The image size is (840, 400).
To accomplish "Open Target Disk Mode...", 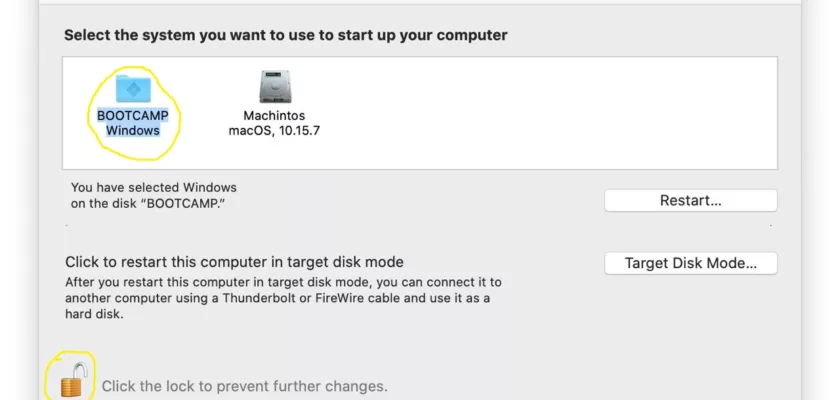I will [691, 263].
